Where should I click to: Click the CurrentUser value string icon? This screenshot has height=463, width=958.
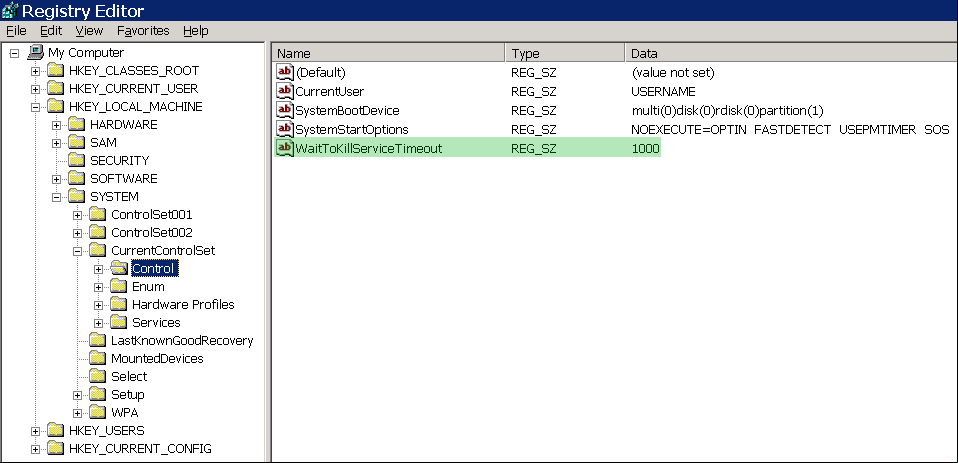(x=285, y=92)
